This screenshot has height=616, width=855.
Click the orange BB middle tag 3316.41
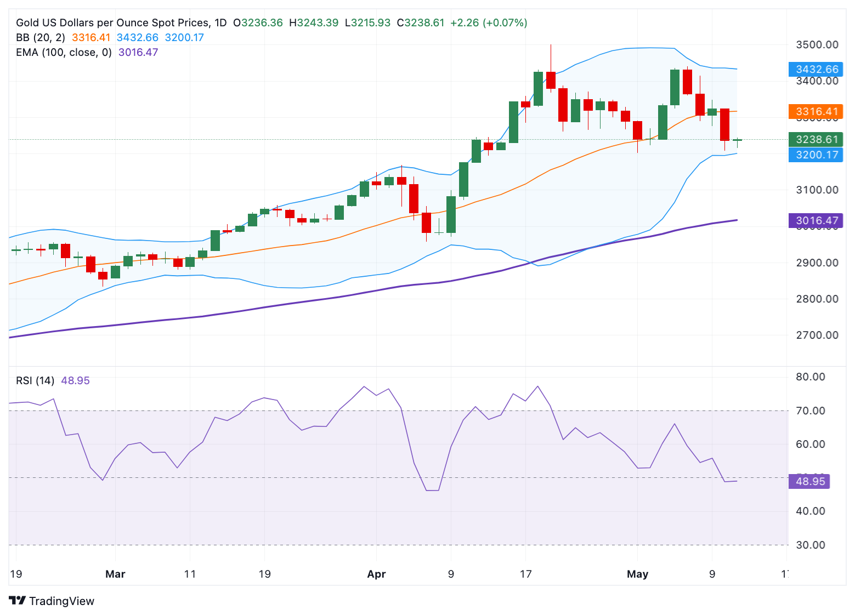pyautogui.click(x=816, y=112)
